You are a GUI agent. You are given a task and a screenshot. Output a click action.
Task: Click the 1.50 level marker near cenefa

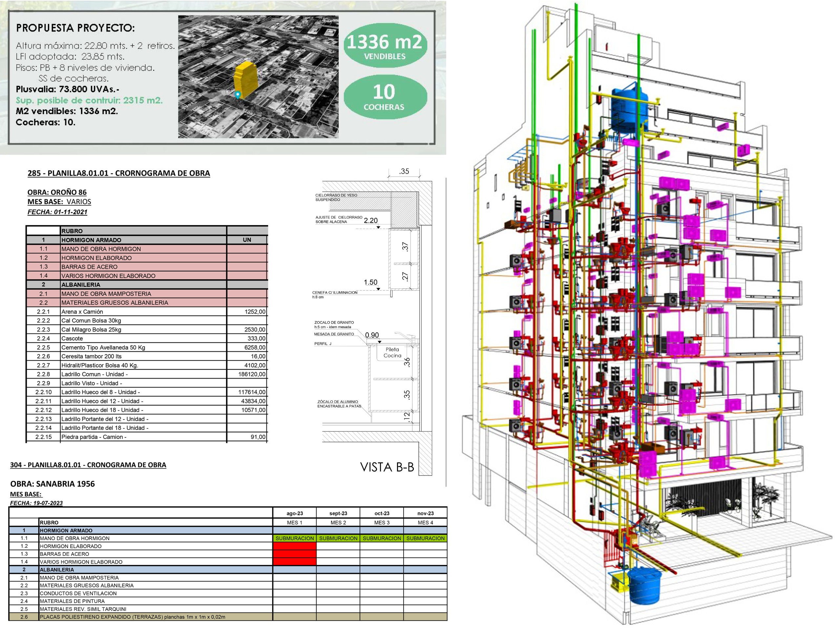click(371, 282)
